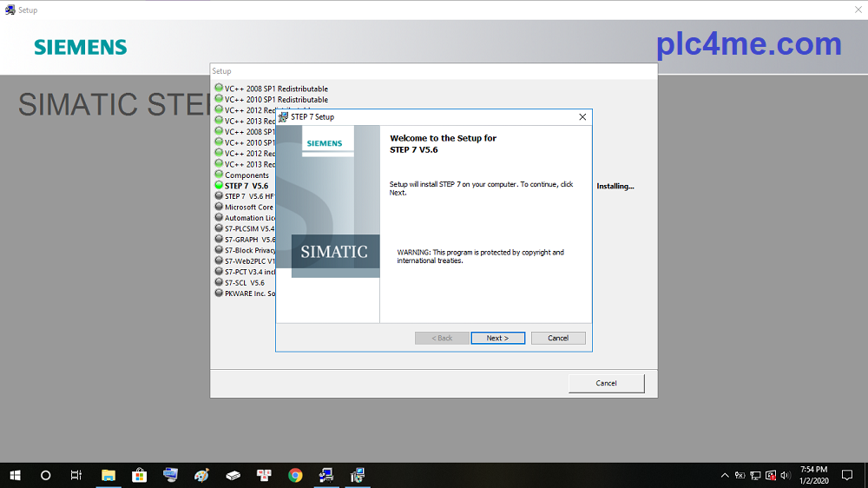Switch to the STEP 7 installer taskbar icon
Screen dimensions: 868x488
(x=358, y=475)
